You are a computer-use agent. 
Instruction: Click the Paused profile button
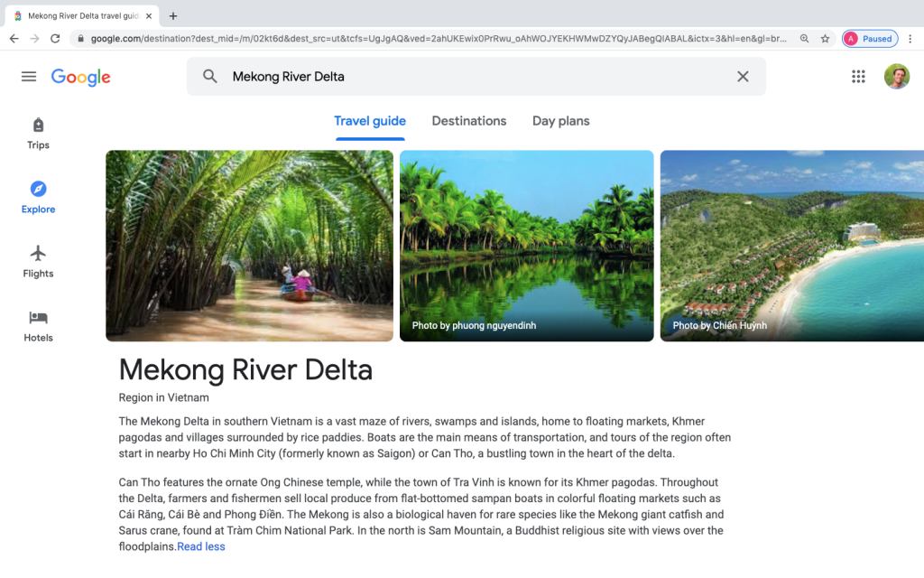(x=870, y=39)
